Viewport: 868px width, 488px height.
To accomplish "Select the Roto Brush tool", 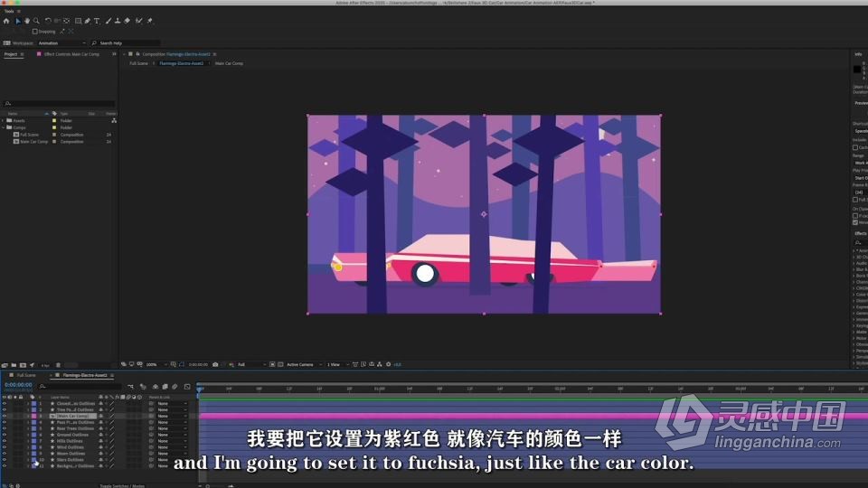I will (139, 21).
